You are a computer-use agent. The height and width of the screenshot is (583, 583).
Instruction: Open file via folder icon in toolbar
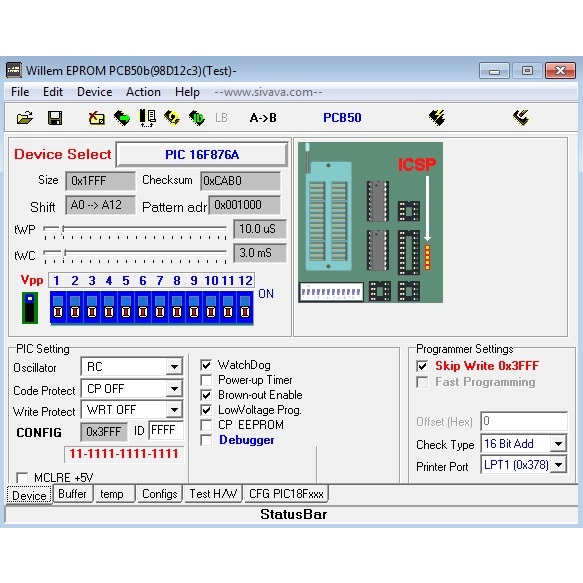[x=25, y=118]
